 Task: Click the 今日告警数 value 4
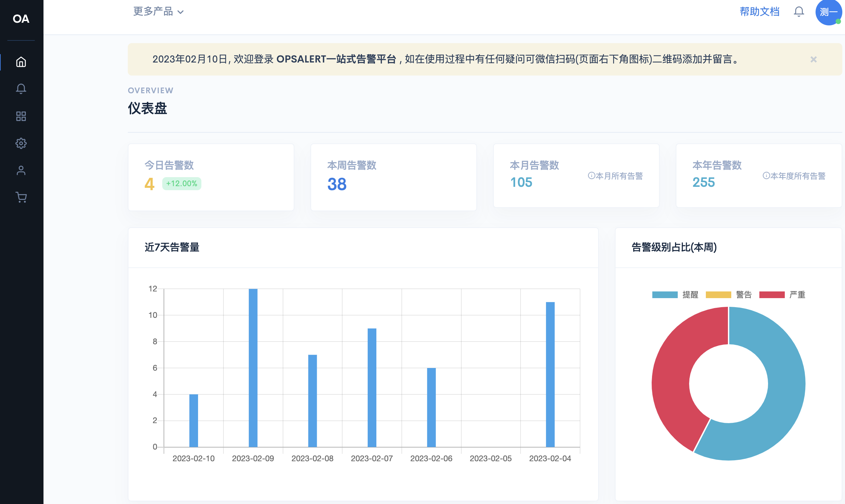pos(149,184)
